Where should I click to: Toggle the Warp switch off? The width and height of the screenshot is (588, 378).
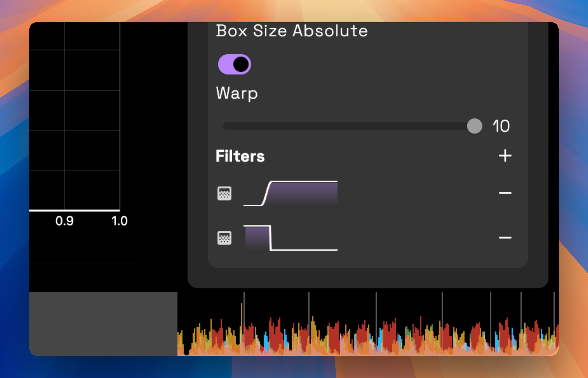pyautogui.click(x=234, y=64)
